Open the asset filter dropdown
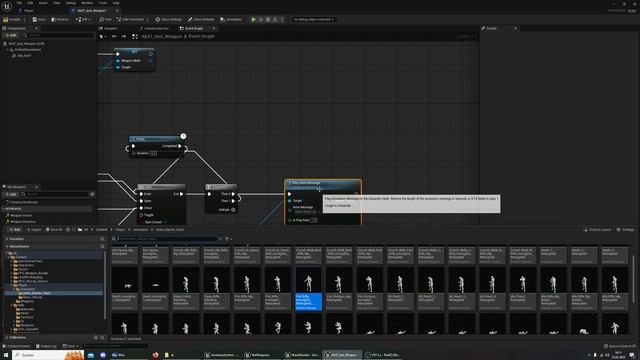 pyautogui.click(x=228, y=239)
